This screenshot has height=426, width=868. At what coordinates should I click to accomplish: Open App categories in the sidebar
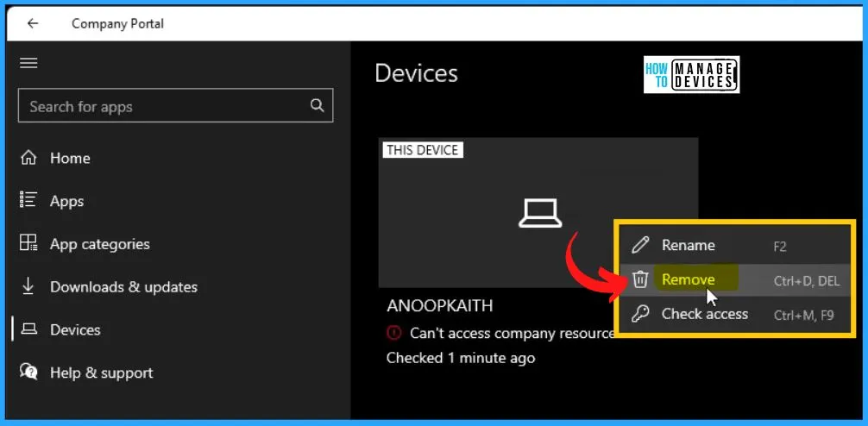(x=99, y=244)
